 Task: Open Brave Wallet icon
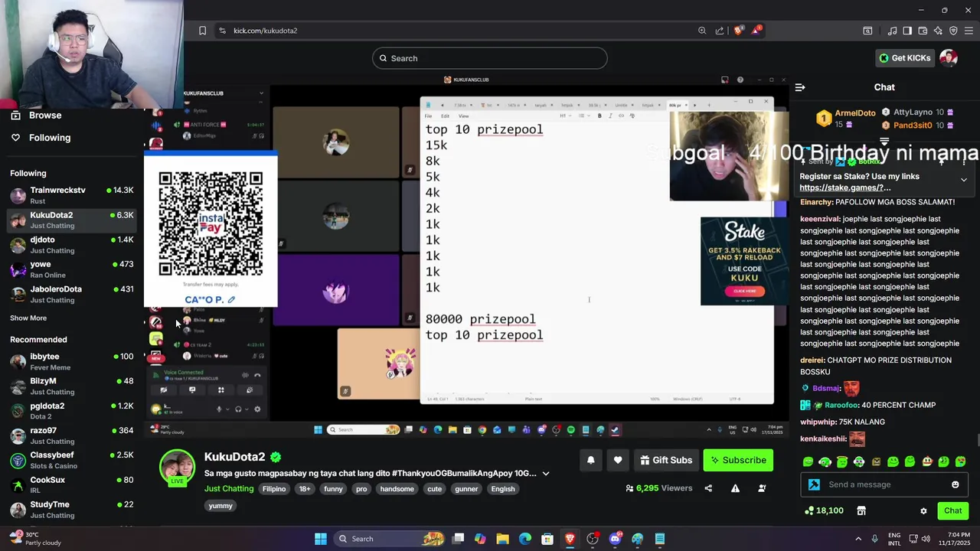click(x=923, y=31)
